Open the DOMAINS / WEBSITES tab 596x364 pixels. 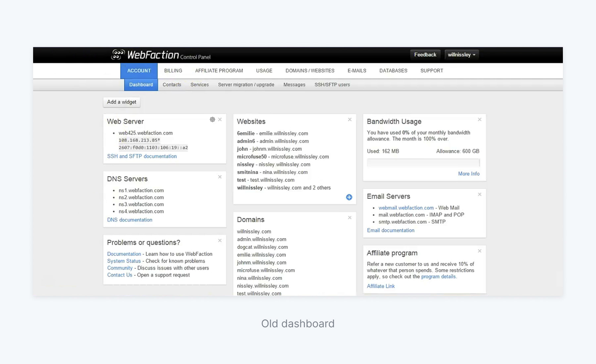point(310,71)
